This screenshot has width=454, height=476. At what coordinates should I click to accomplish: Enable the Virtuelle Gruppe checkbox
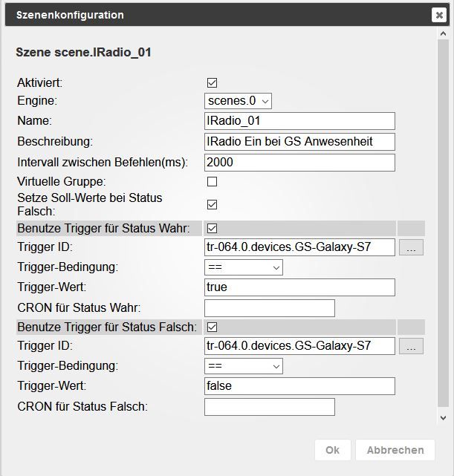click(212, 181)
